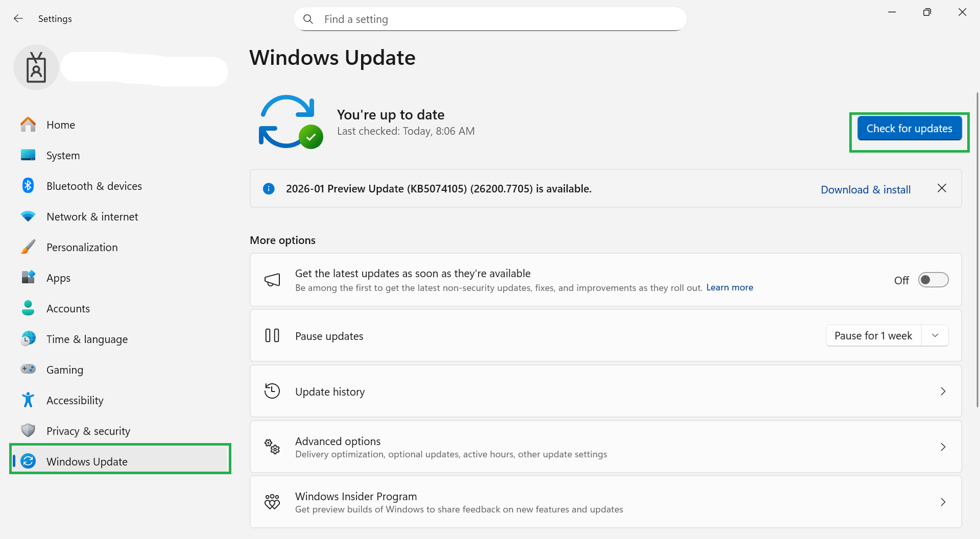Click the Windows Insider Program hearts icon
The width and height of the screenshot is (980, 539).
pyautogui.click(x=272, y=502)
